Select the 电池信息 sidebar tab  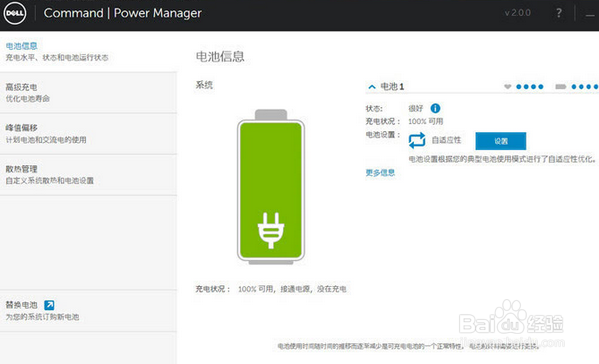(x=88, y=52)
